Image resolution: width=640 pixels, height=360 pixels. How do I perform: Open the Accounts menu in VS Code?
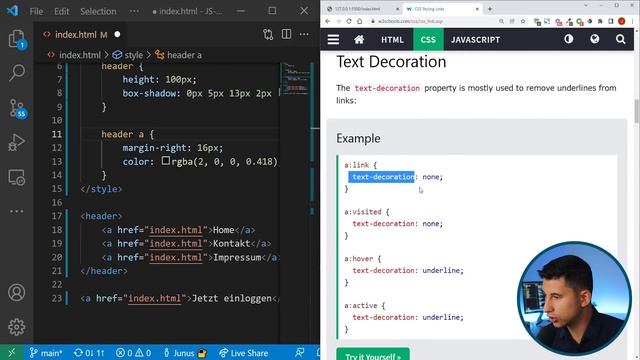[17, 292]
